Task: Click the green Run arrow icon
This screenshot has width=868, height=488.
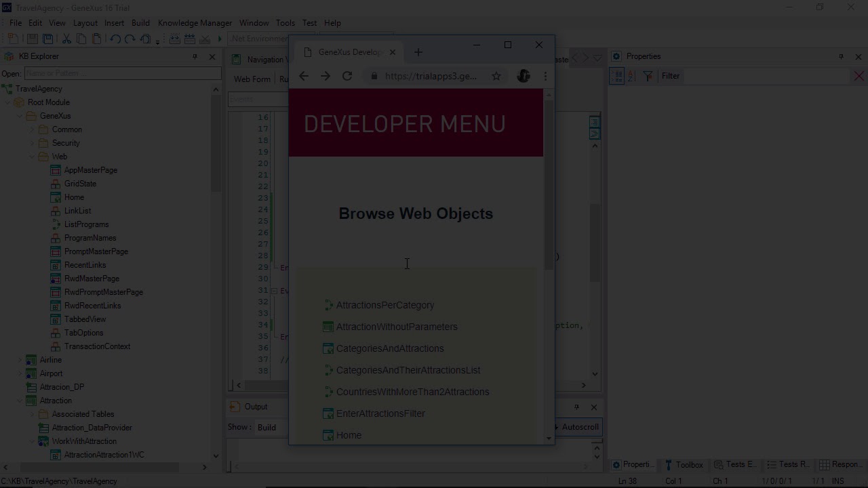Action: point(219,39)
